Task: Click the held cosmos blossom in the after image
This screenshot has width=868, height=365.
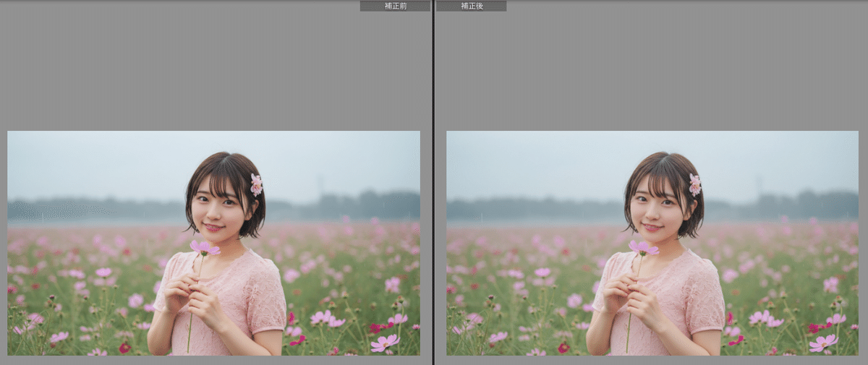Action: [x=644, y=248]
